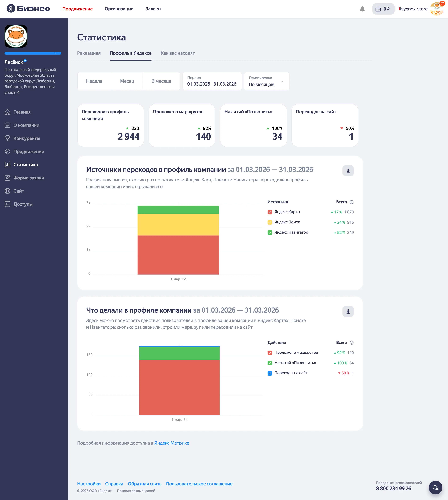The height and width of the screenshot is (500, 448).
Task: Open the Yandex Business logo home
Action: click(28, 9)
